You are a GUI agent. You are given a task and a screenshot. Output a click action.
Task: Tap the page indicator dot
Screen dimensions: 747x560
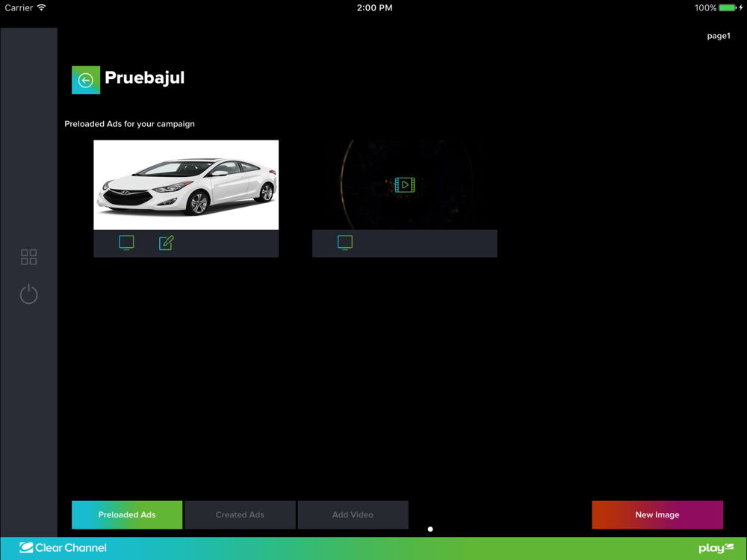coord(430,529)
